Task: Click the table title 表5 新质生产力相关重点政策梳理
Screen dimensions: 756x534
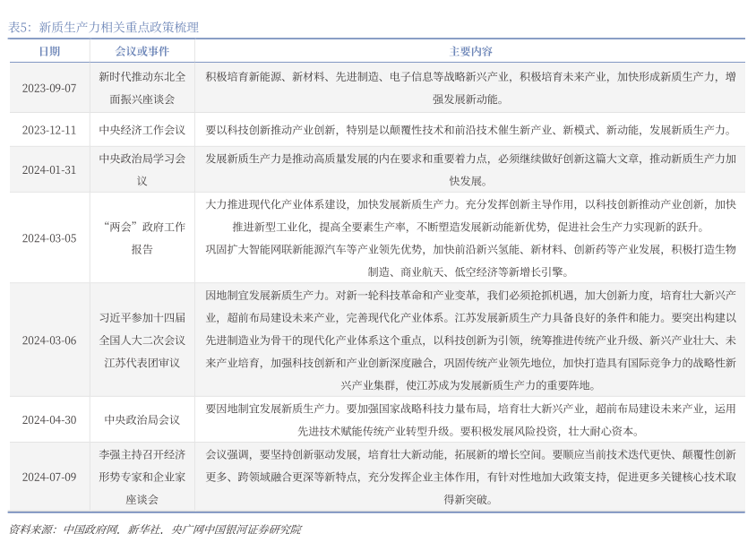Action: click(x=104, y=27)
